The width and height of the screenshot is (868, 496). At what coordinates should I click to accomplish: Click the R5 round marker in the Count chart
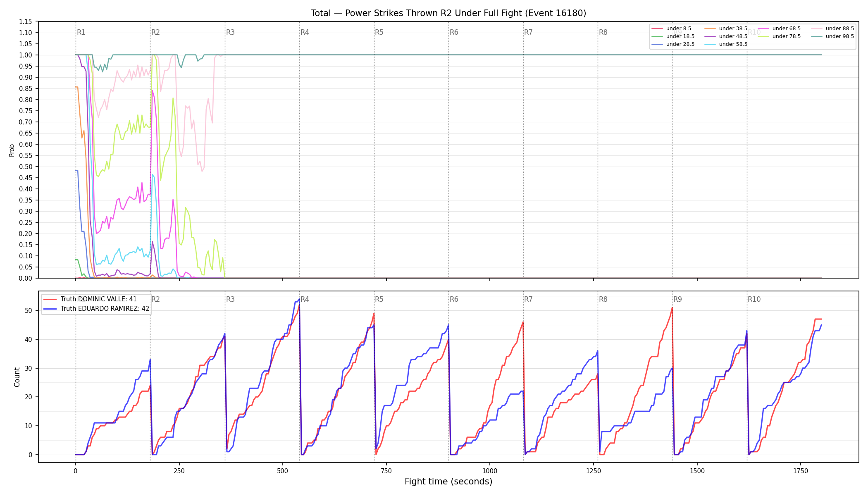click(x=379, y=299)
